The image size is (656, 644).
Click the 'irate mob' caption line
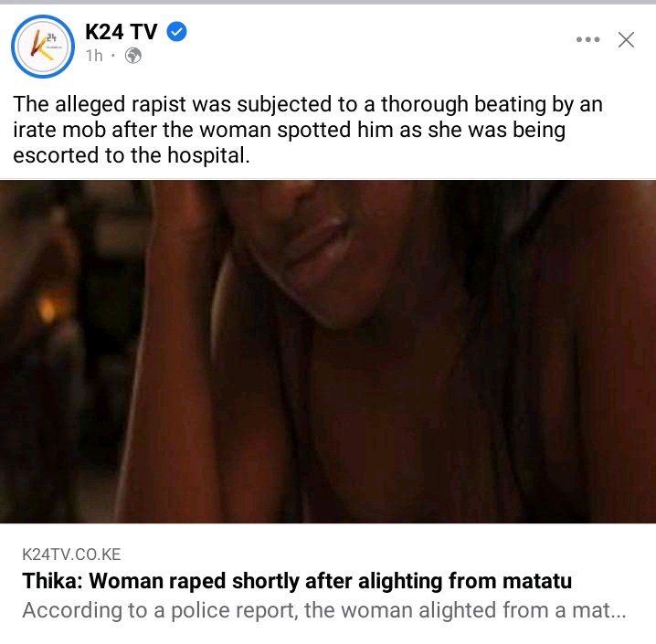click(289, 130)
